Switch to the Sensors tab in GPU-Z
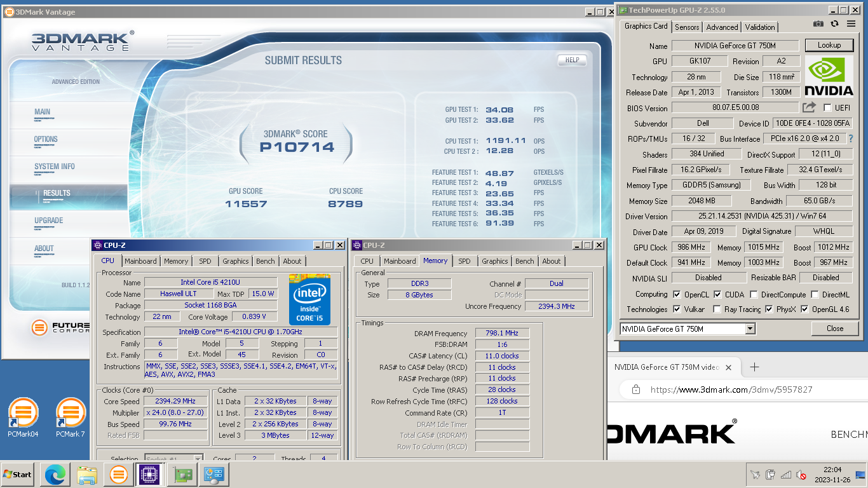The width and height of the screenshot is (868, 488). click(687, 27)
